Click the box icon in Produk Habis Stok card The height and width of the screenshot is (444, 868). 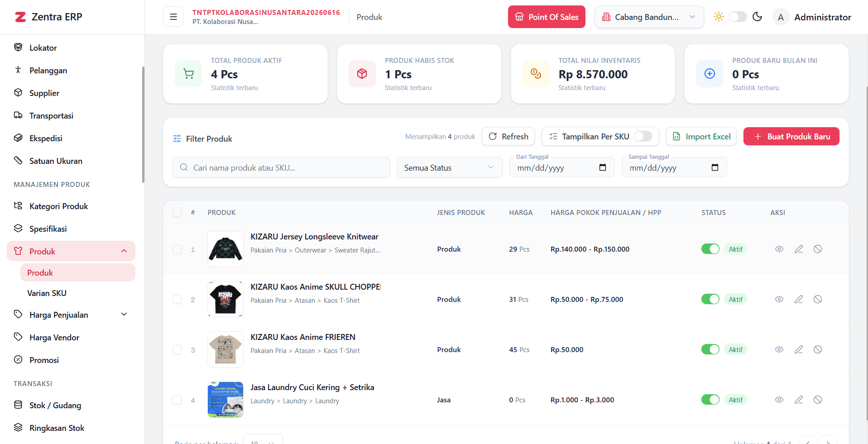tap(362, 73)
